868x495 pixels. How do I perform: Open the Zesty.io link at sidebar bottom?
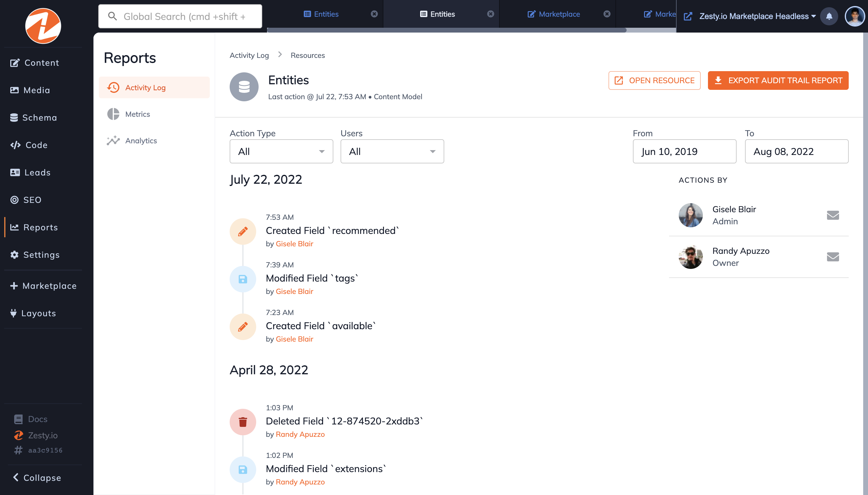pos(36,435)
